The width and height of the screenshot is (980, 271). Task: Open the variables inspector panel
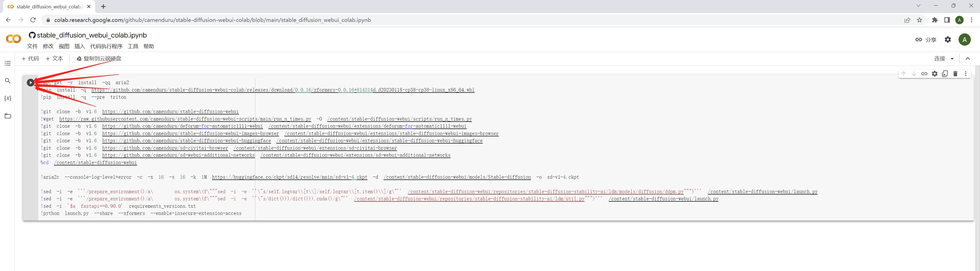coord(8,98)
